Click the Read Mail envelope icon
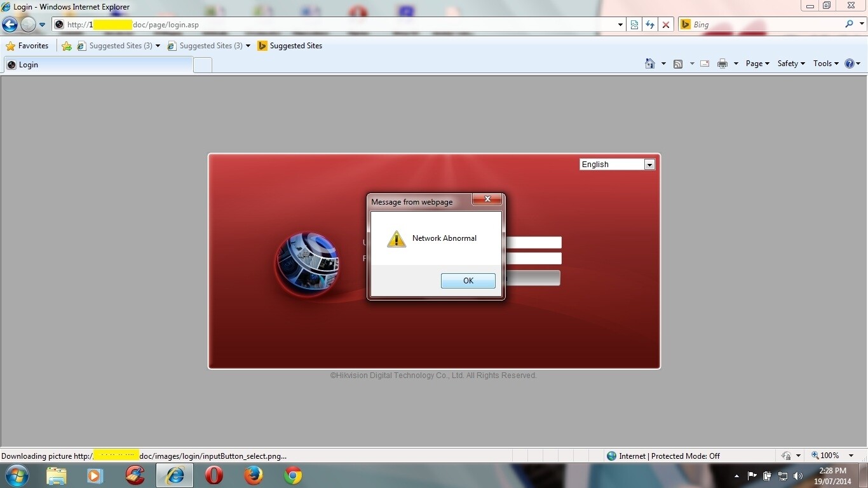This screenshot has height=488, width=868. coord(704,64)
